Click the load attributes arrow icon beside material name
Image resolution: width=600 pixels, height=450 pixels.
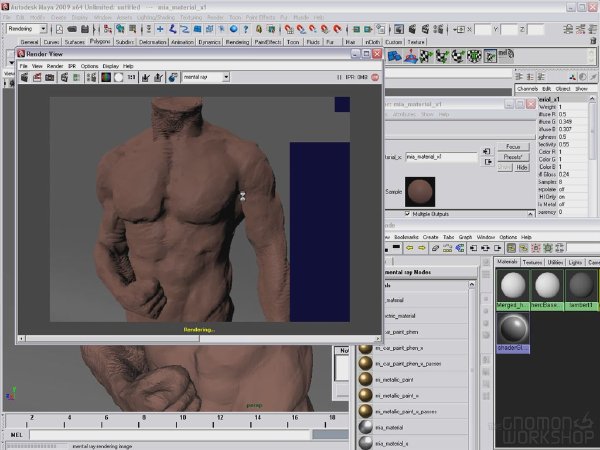tap(487, 152)
